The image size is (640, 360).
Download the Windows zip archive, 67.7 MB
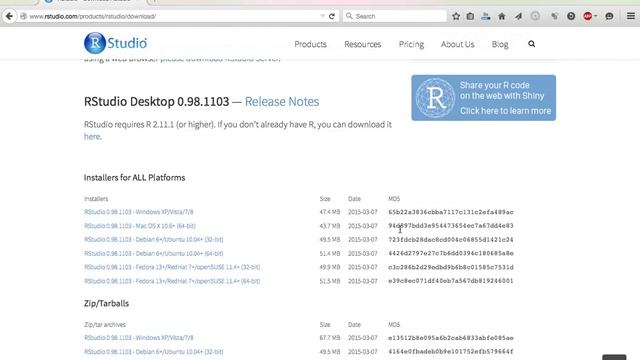pyautogui.click(x=139, y=338)
